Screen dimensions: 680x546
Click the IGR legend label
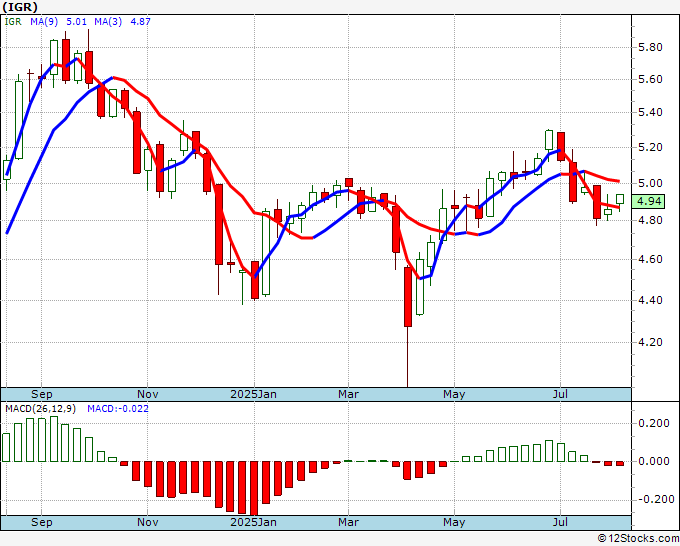click(13, 22)
